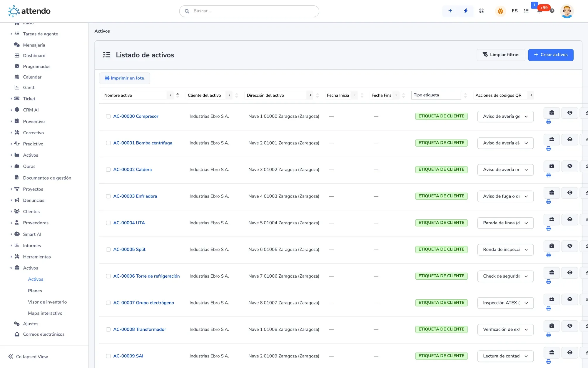View AC-00002 Caldera with eye icon
588x368 pixels.
[570, 166]
